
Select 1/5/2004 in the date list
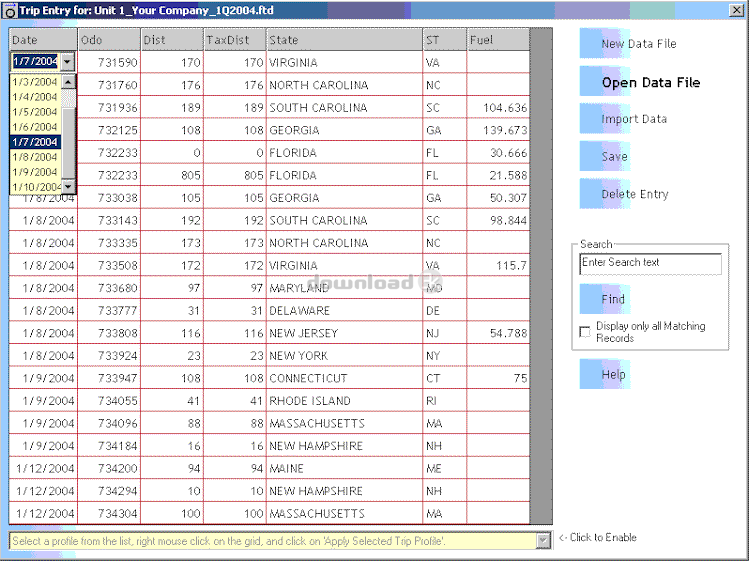tap(35, 111)
